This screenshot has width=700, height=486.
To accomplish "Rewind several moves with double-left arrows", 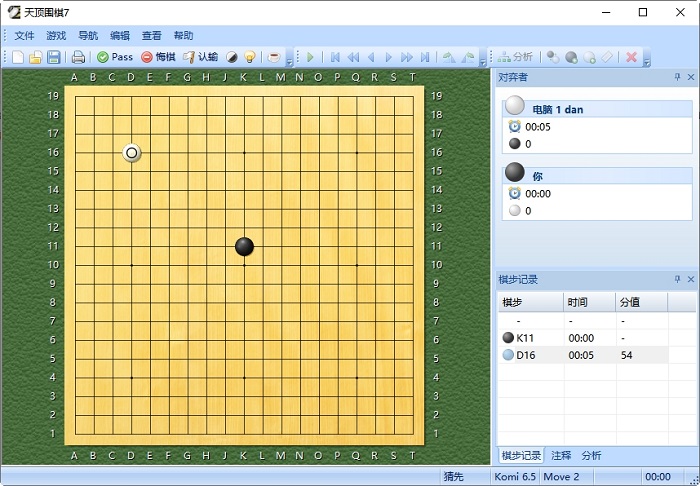I will 353,57.
